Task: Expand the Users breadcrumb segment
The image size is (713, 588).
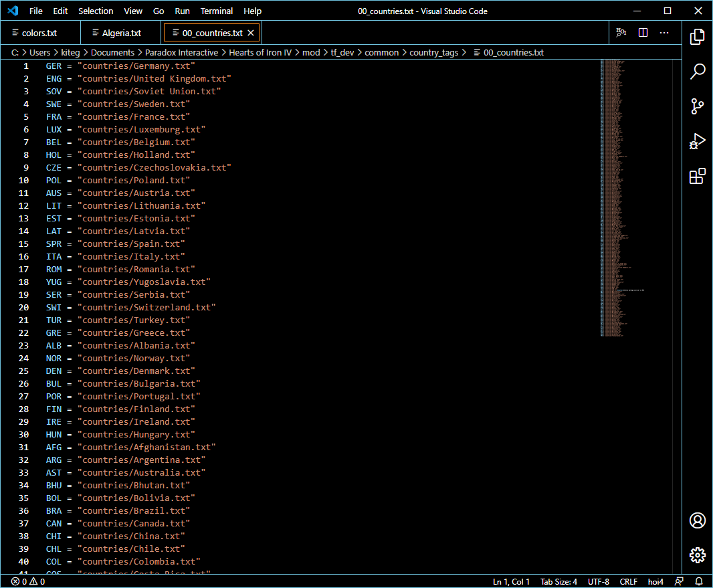Action: point(40,52)
